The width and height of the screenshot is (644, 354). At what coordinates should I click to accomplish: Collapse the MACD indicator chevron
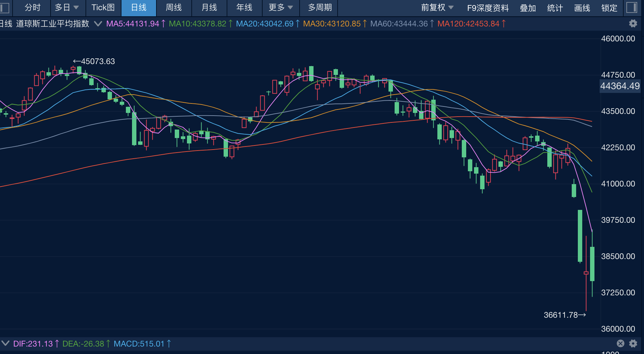tap(5, 343)
